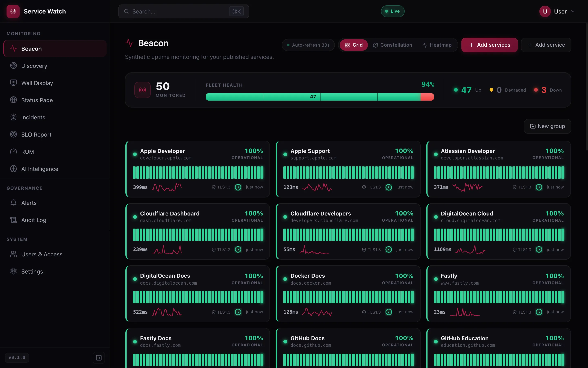Open the Atlassian Developer service card
Screen dimensions: 588x368
point(499,169)
